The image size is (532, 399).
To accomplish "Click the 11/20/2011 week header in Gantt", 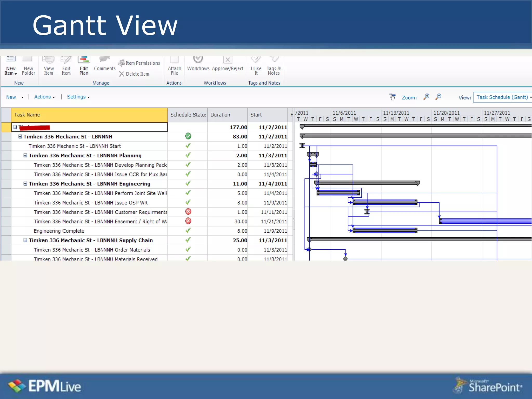I will [x=446, y=113].
